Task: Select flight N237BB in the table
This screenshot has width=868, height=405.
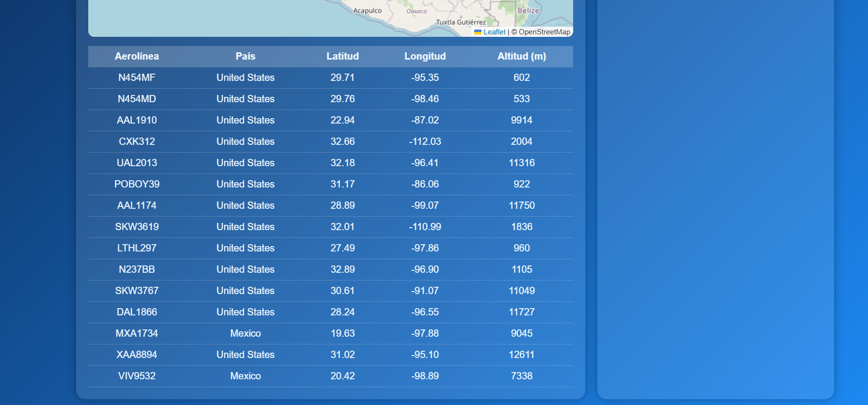Action: tap(137, 269)
